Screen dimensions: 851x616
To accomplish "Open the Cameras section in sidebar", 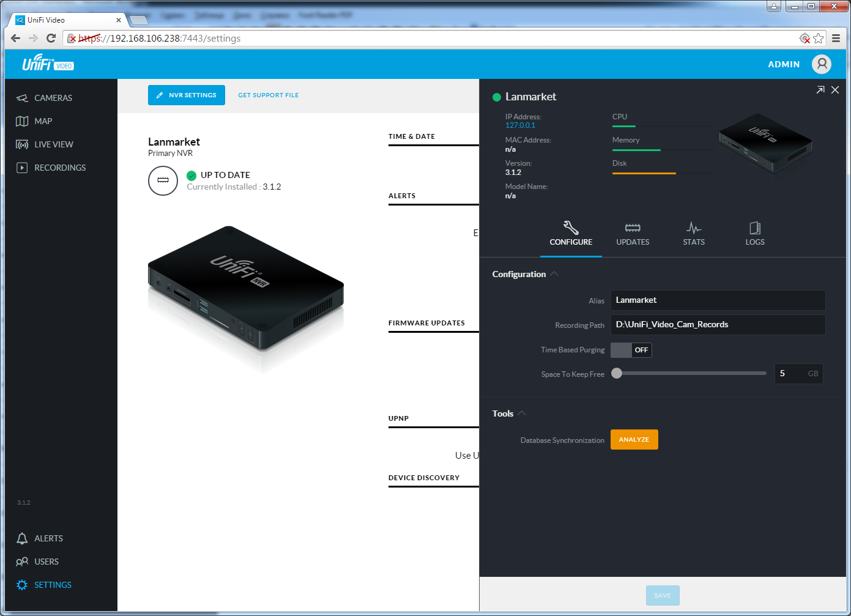I will [x=53, y=98].
